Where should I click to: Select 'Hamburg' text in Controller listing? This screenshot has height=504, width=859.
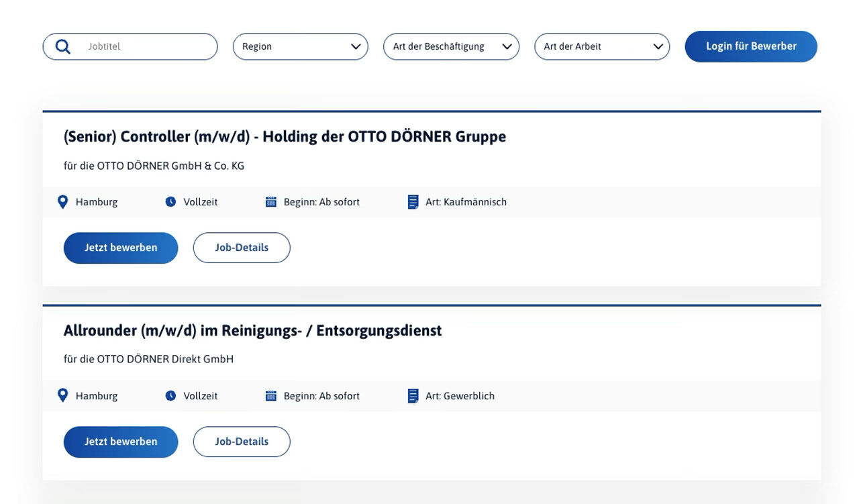click(97, 202)
